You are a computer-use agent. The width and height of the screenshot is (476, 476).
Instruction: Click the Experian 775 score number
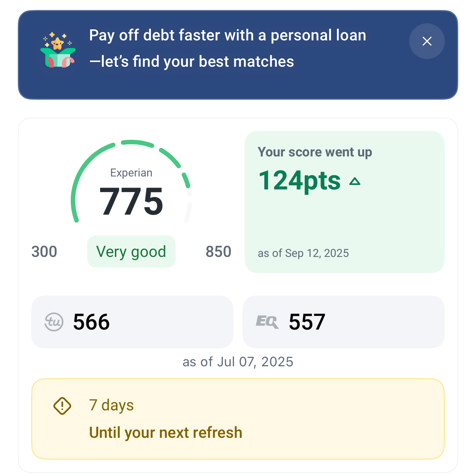(131, 201)
